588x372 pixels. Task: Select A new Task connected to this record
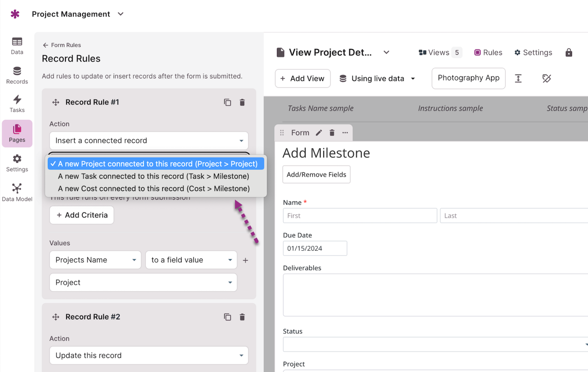[x=153, y=176]
